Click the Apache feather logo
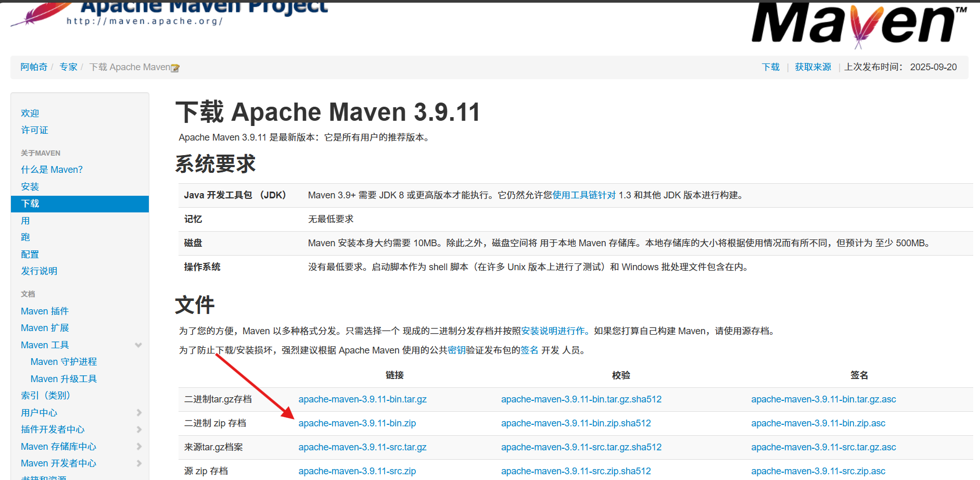Screen dimensions: 980x480 click(x=42, y=13)
